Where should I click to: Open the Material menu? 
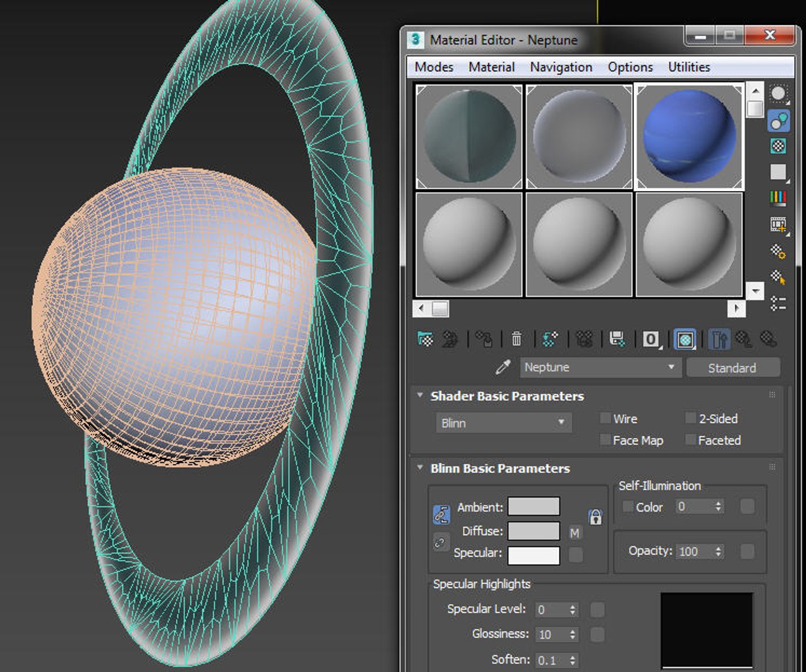click(492, 67)
